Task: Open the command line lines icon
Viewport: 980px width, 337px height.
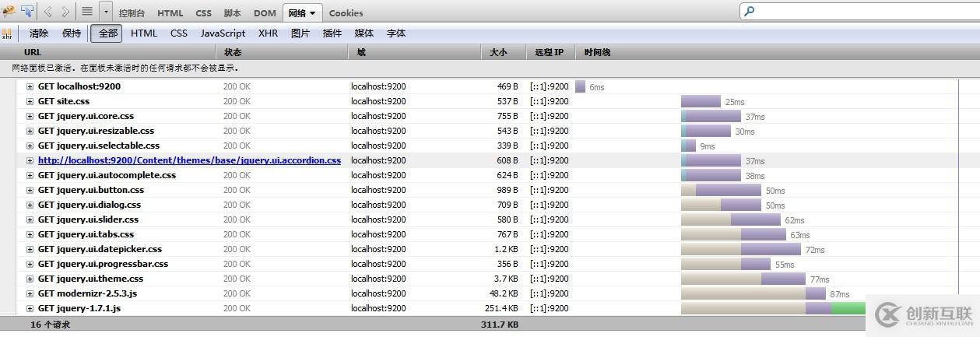Action: pyautogui.click(x=87, y=12)
